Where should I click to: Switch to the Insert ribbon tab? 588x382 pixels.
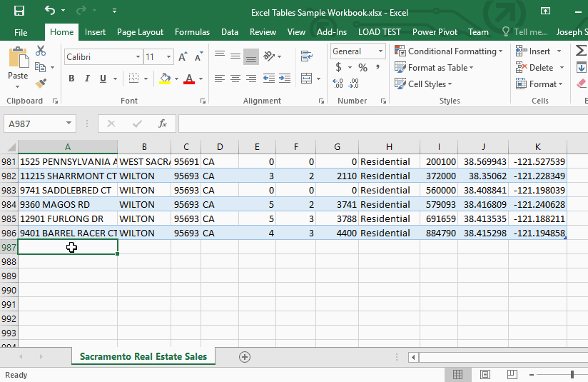pos(95,32)
